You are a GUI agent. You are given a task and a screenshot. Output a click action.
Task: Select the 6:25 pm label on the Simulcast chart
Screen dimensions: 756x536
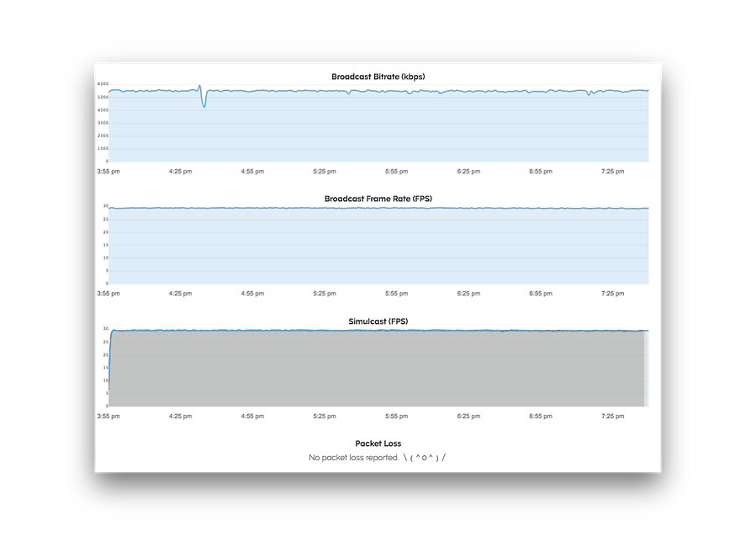468,416
